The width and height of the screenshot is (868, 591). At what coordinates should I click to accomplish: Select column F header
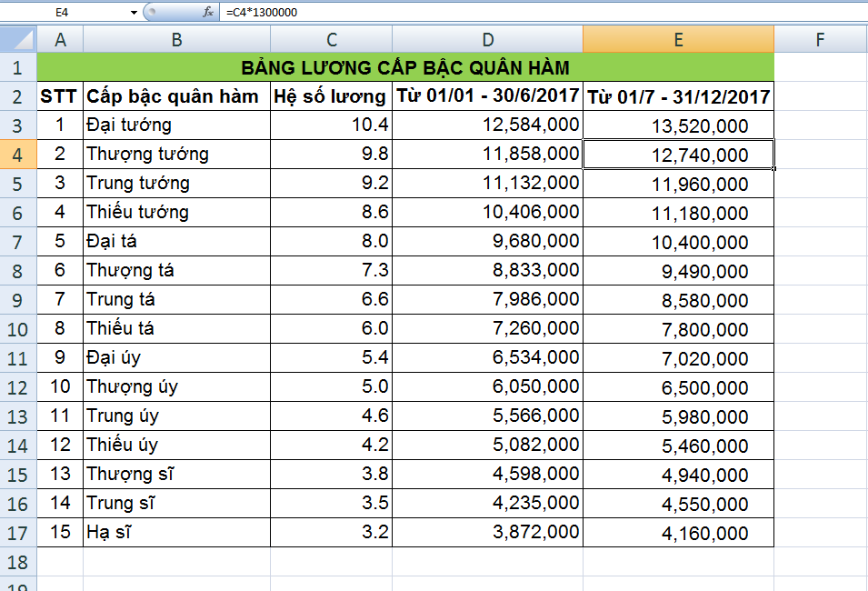820,39
